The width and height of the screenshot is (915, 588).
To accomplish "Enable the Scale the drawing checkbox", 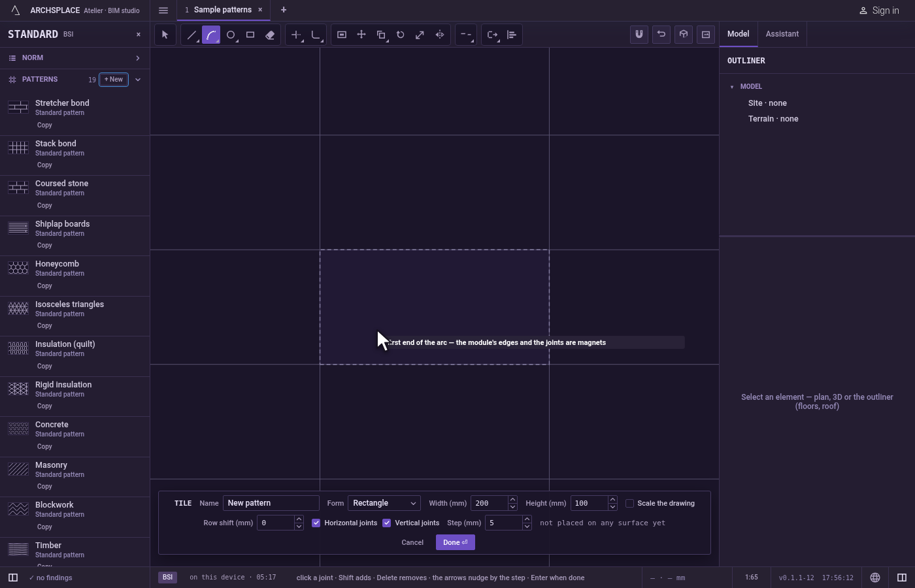I will tap(630, 503).
